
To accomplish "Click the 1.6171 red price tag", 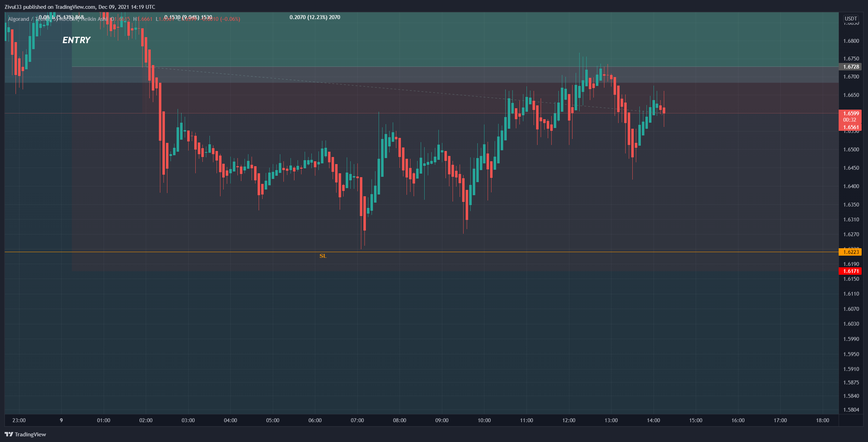I will [x=850, y=271].
